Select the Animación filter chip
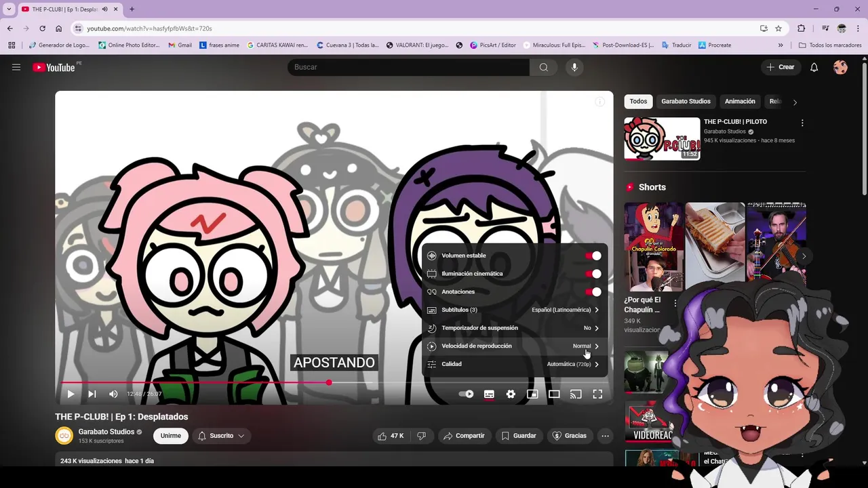Screen dimensions: 868x488 [740, 102]
